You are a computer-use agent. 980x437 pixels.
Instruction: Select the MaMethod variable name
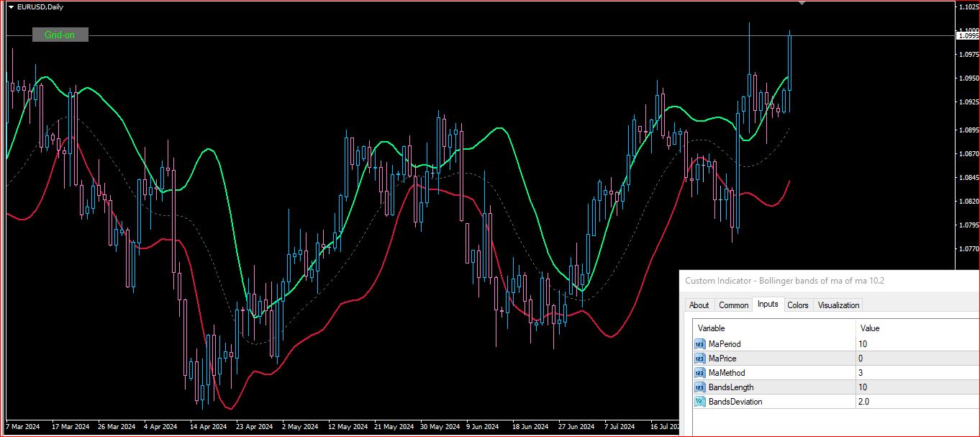[727, 373]
